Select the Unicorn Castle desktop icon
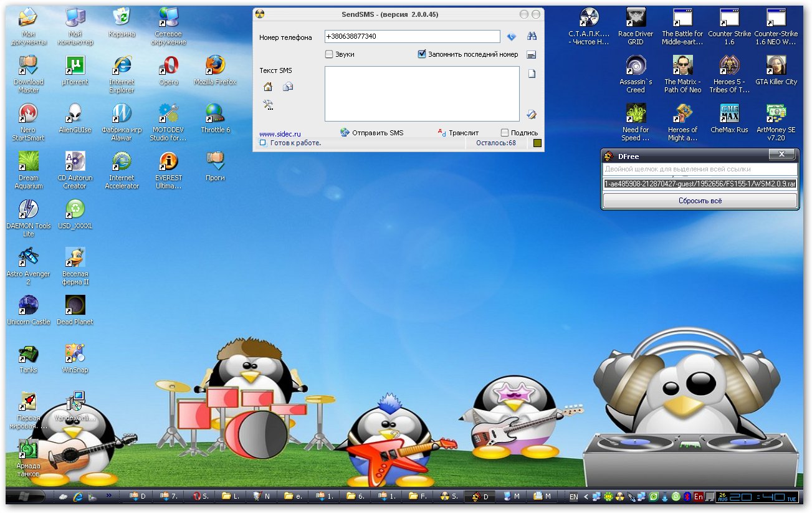The height and width of the screenshot is (513, 812). [x=28, y=310]
